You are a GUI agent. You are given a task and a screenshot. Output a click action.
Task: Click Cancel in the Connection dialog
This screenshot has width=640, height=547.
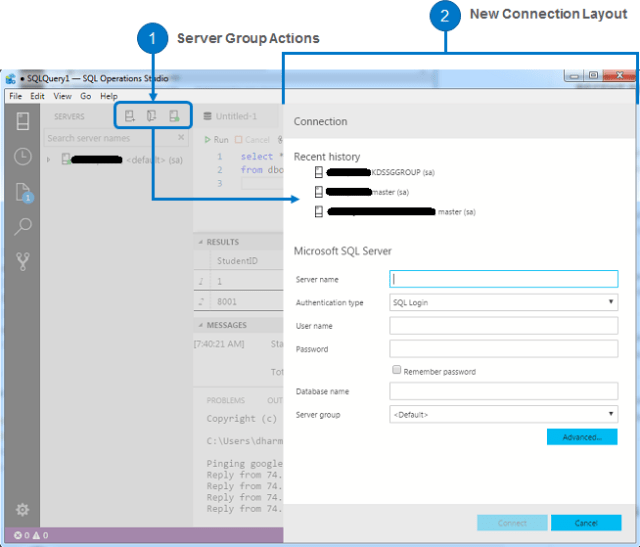pos(586,523)
